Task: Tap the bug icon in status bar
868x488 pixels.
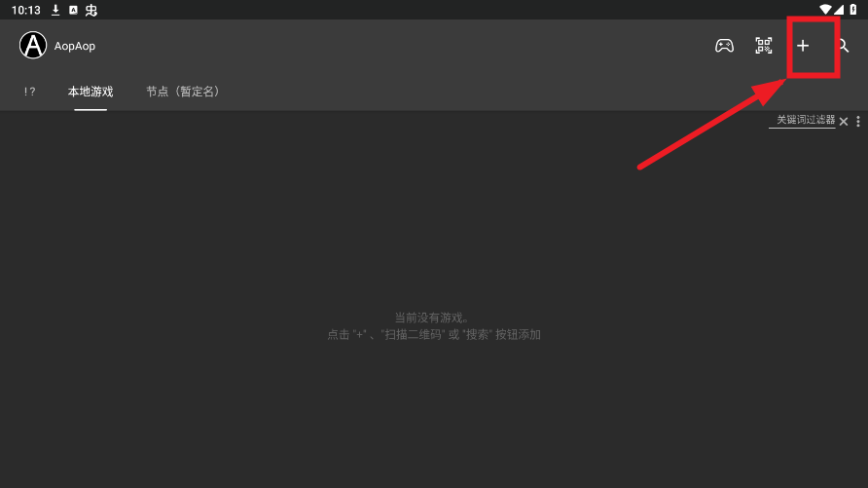Action: click(91, 10)
